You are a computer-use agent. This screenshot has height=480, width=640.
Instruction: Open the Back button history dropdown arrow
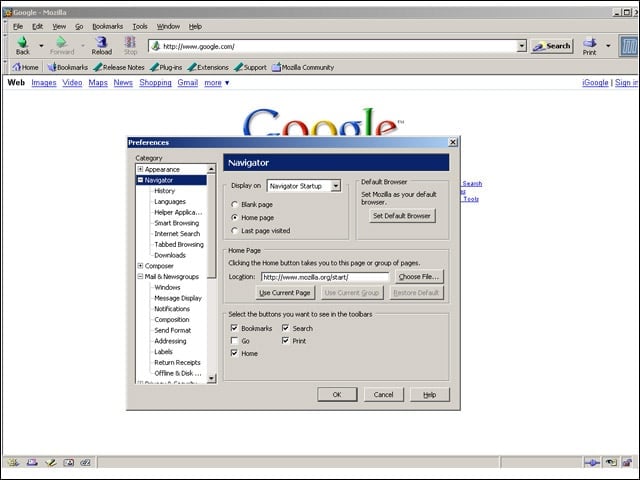tap(41, 46)
